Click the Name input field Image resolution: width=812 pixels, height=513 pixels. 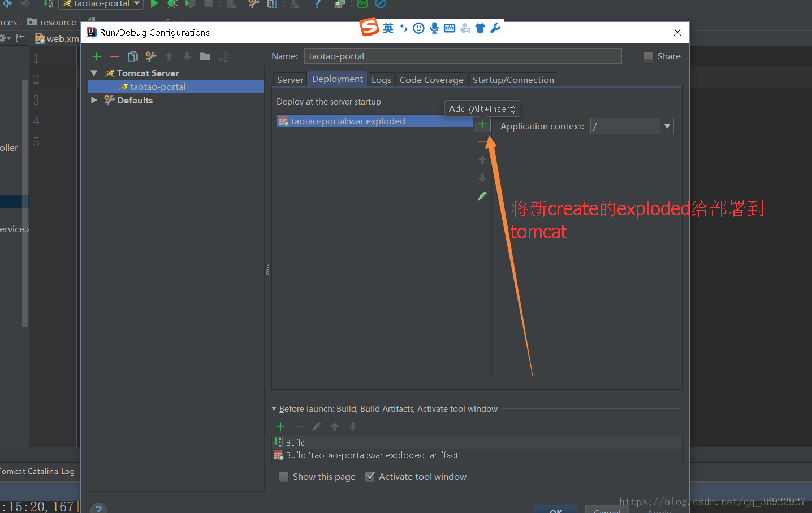click(x=463, y=56)
